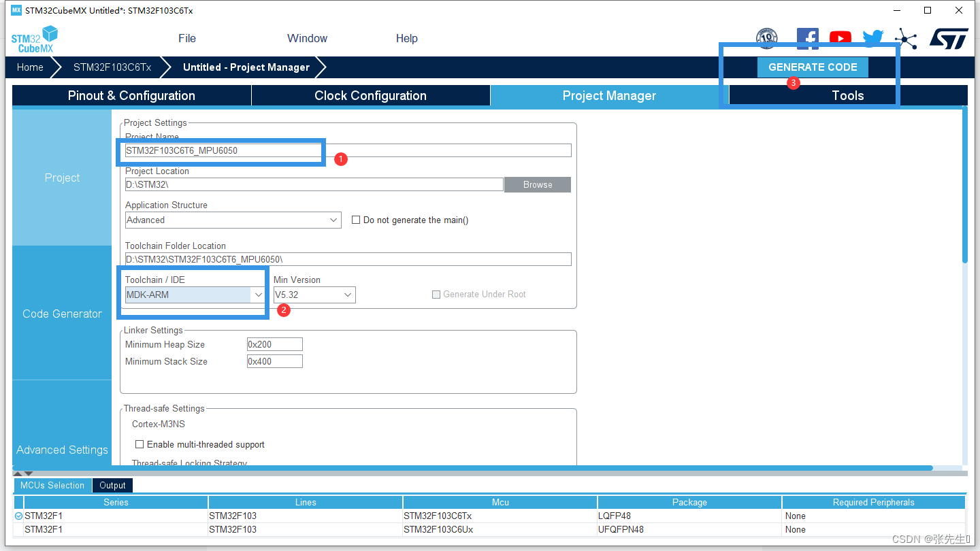980x551 pixels.
Task: Open the ST community network icon
Action: [x=906, y=39]
